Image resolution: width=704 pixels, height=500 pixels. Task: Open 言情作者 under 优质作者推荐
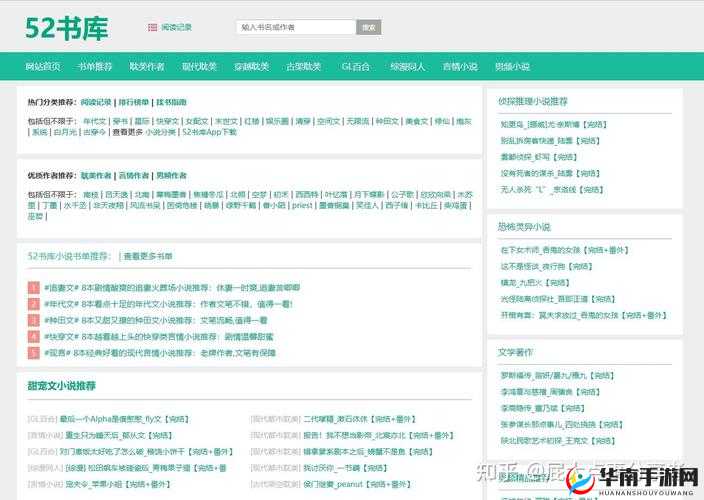[133, 175]
